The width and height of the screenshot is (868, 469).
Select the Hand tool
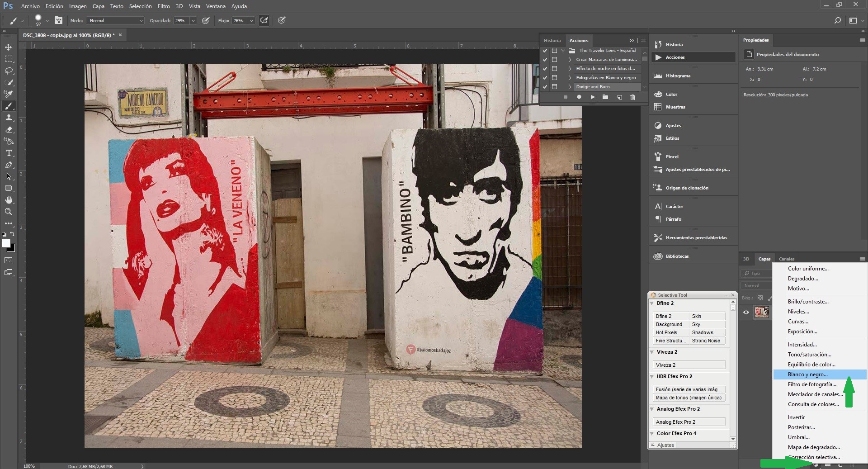[x=9, y=200]
